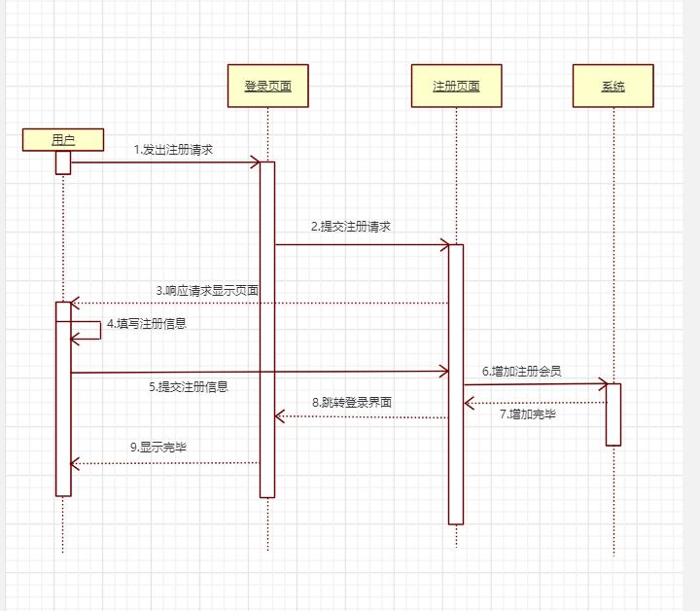Click the message label 2.提交注册请求
Screen dimensions: 700x611
click(x=350, y=227)
